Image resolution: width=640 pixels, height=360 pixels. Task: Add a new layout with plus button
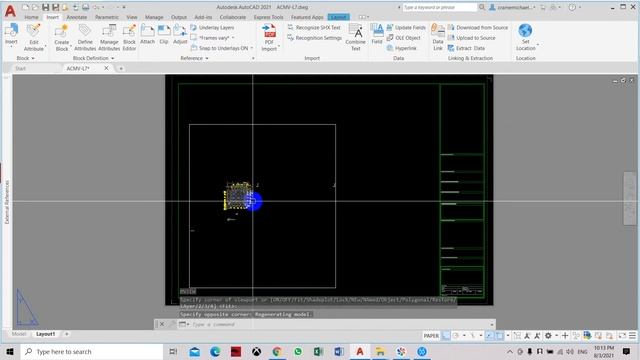coord(67,334)
